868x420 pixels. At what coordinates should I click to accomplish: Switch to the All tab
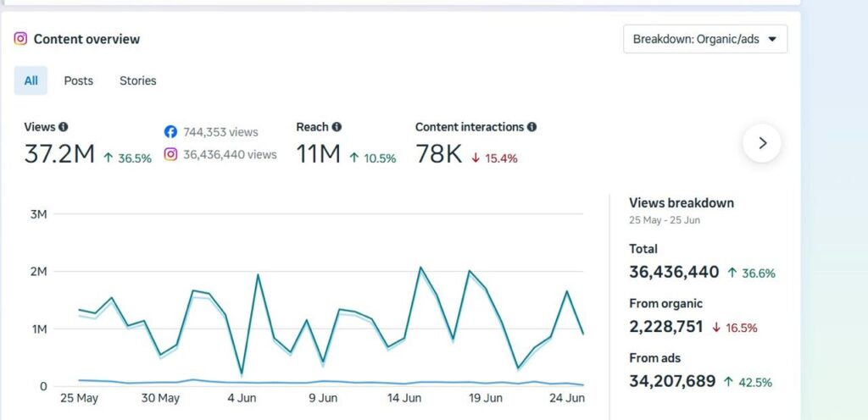point(31,80)
